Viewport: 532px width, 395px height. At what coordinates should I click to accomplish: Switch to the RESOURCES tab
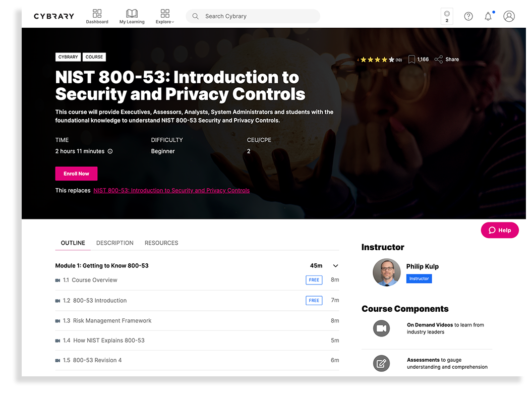point(161,243)
